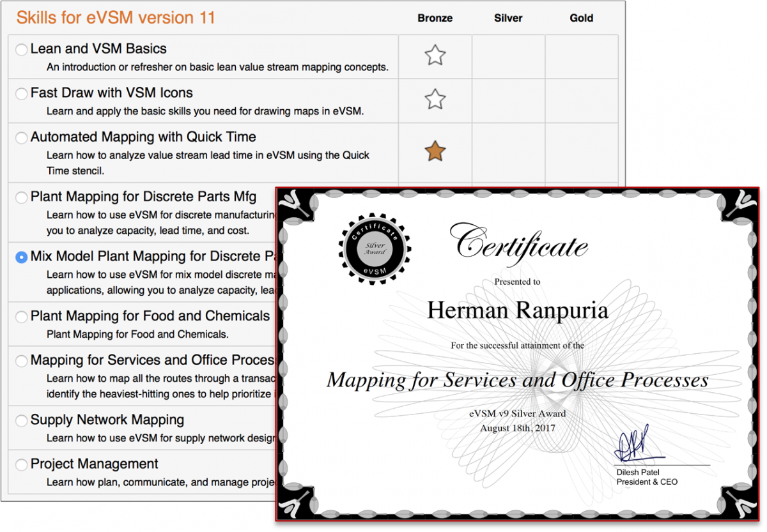The width and height of the screenshot is (767, 532).
Task: Select the Plant Mapping for Discrete Parts Mfg radio
Action: point(22,197)
